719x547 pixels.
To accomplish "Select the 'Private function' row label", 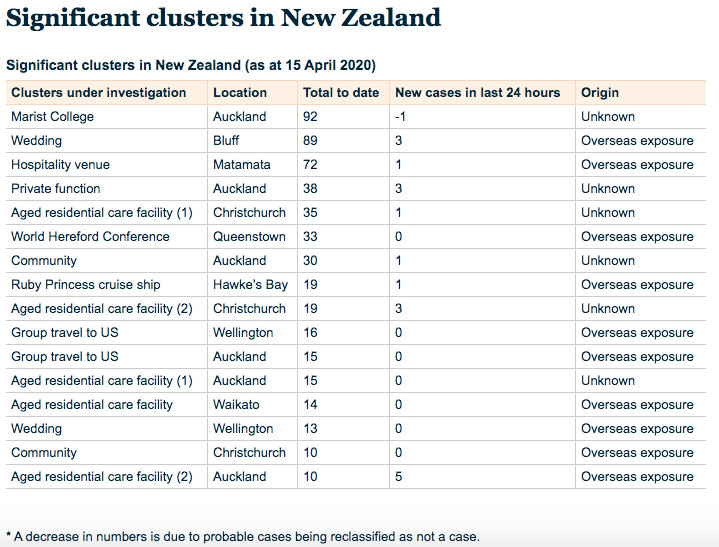I will [x=55, y=189].
